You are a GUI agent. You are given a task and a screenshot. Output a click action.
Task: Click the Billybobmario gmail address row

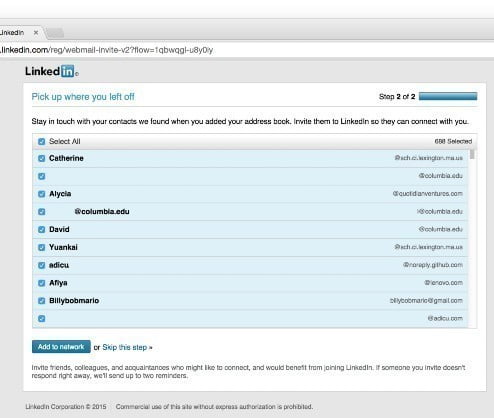(250, 301)
